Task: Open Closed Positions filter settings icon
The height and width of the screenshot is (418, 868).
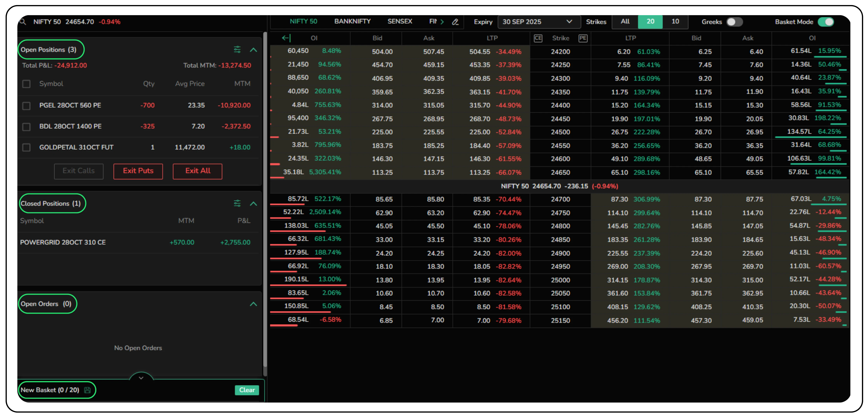Action: (x=237, y=203)
